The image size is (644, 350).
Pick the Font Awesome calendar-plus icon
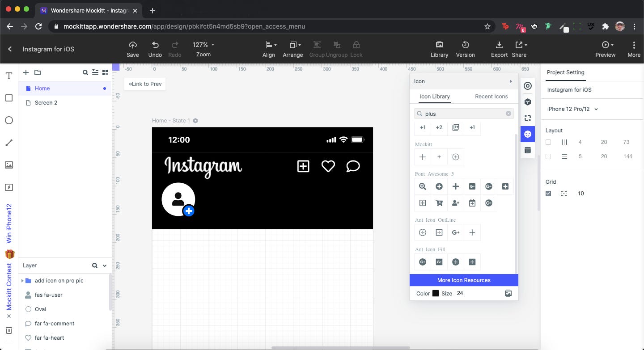472,203
